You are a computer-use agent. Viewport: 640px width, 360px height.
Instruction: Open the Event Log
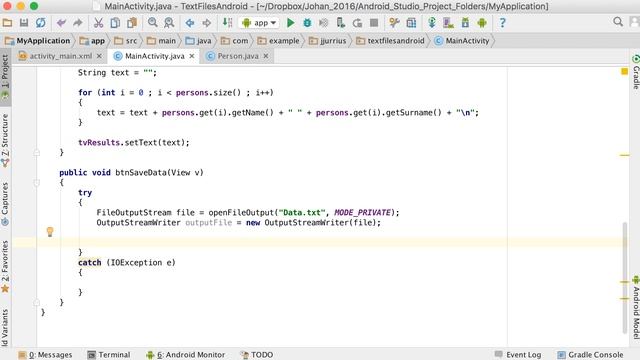pos(518,355)
